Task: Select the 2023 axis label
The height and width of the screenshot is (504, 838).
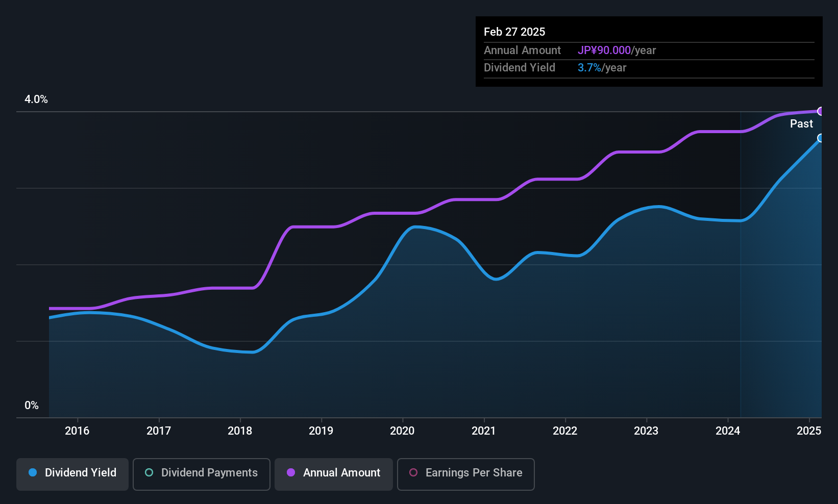Action: click(646, 431)
